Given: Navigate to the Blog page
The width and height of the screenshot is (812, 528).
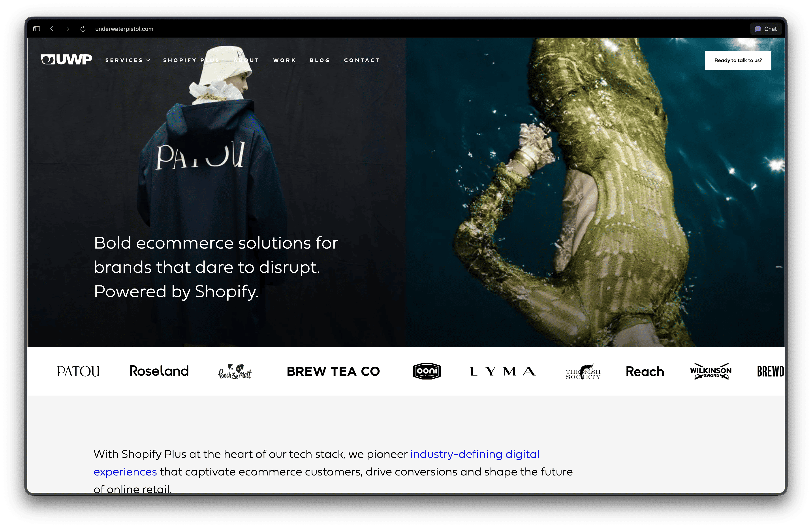Looking at the screenshot, I should 320,60.
